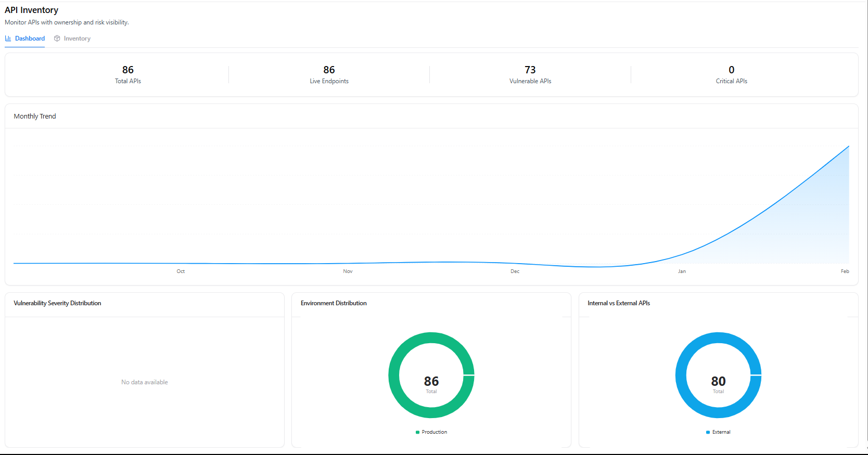Click the Total APIs count of 86
868x455 pixels.
[128, 70]
